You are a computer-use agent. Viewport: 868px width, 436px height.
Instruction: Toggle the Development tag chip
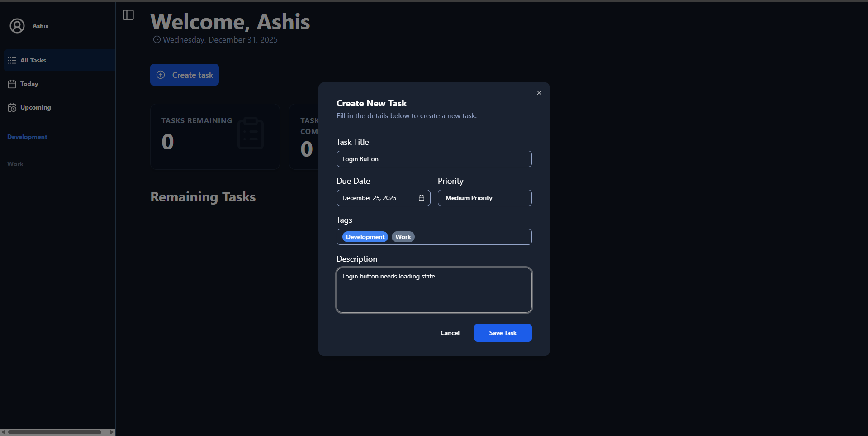pyautogui.click(x=365, y=237)
